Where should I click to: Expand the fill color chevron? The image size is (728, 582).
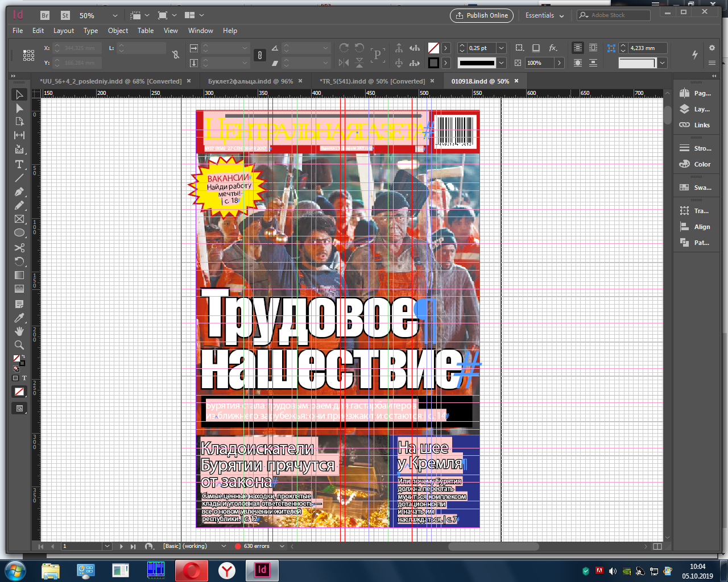coord(446,48)
